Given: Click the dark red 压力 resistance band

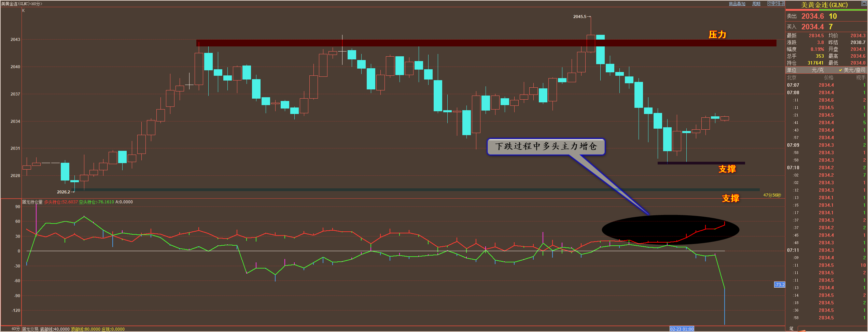Looking at the screenshot, I should click(486, 43).
